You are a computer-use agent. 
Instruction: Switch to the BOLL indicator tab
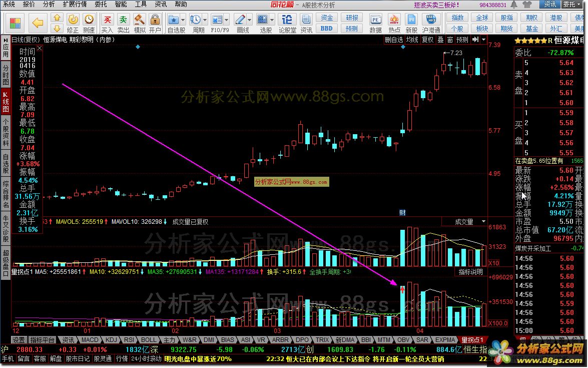coord(149,340)
